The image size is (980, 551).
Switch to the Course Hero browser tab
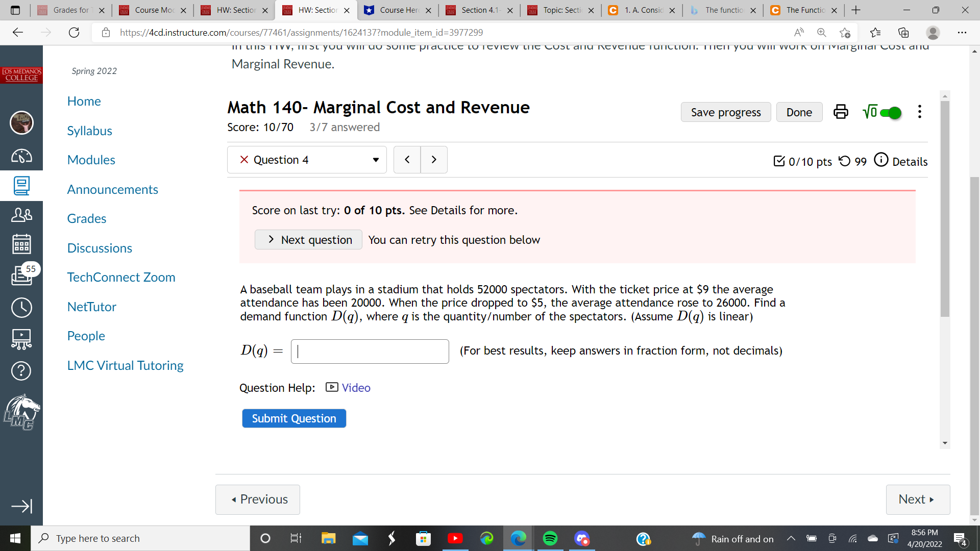click(397, 10)
